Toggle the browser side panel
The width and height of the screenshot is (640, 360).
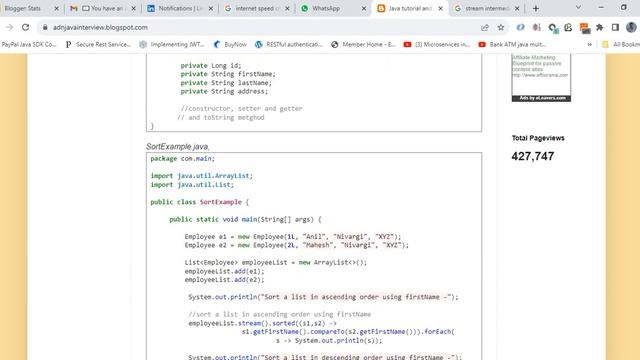click(616, 27)
